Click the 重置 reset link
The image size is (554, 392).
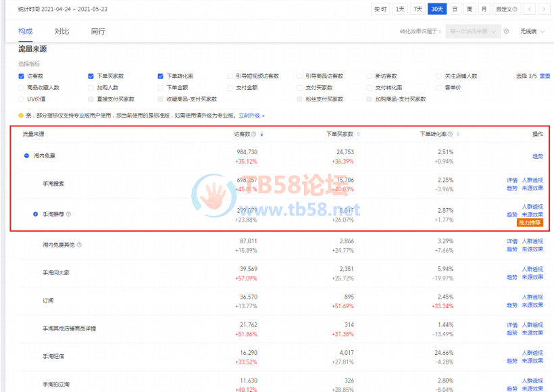coord(545,76)
